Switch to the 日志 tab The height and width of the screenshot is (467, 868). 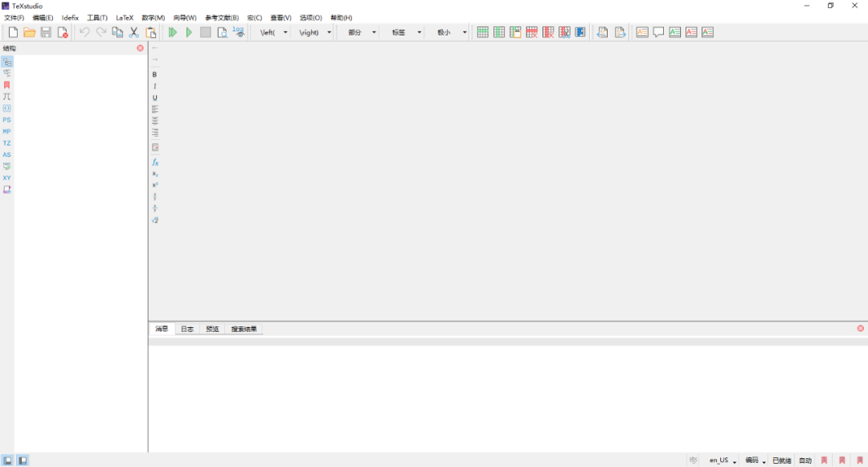186,329
